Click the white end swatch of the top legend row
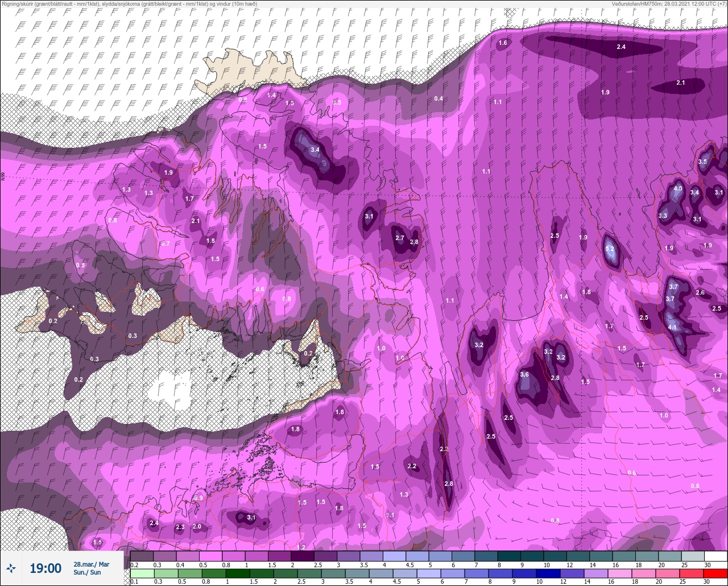 tap(715, 556)
